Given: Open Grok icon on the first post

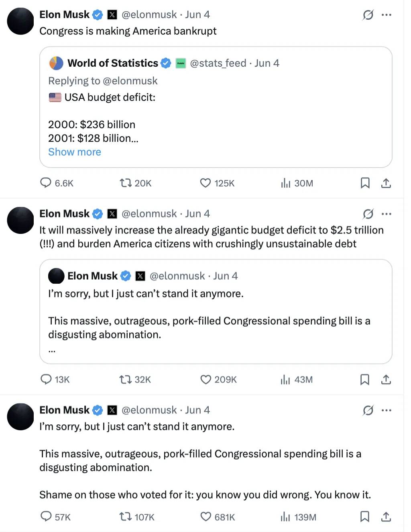Looking at the screenshot, I should [368, 15].
